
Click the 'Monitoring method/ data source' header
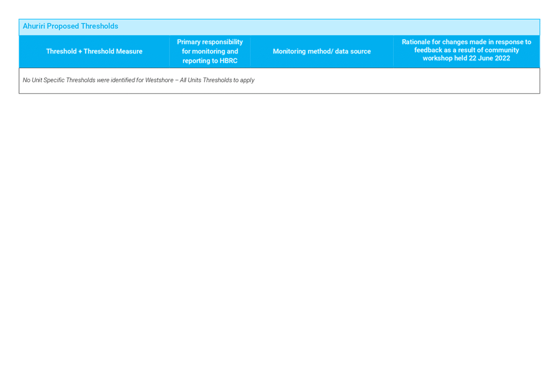click(x=321, y=51)
